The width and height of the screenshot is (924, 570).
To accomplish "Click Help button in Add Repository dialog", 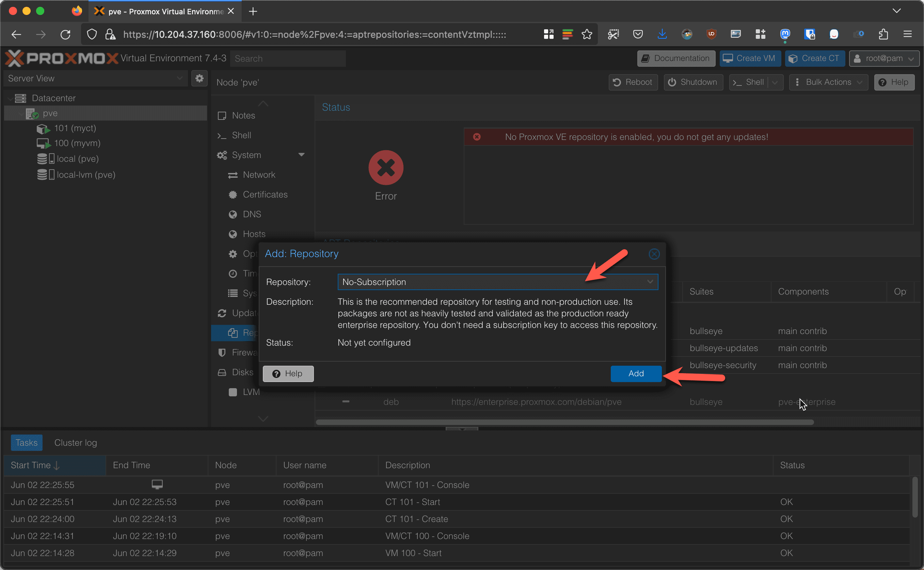I will [288, 374].
